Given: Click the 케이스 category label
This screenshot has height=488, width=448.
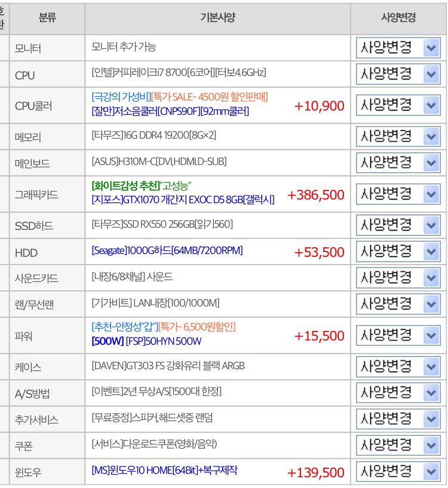Looking at the screenshot, I should click(x=28, y=367).
